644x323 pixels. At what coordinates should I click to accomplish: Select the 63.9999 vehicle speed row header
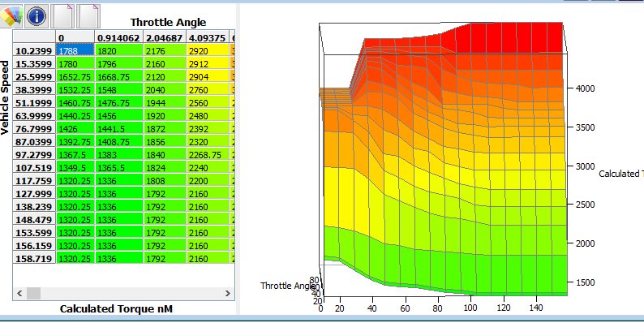click(34, 116)
